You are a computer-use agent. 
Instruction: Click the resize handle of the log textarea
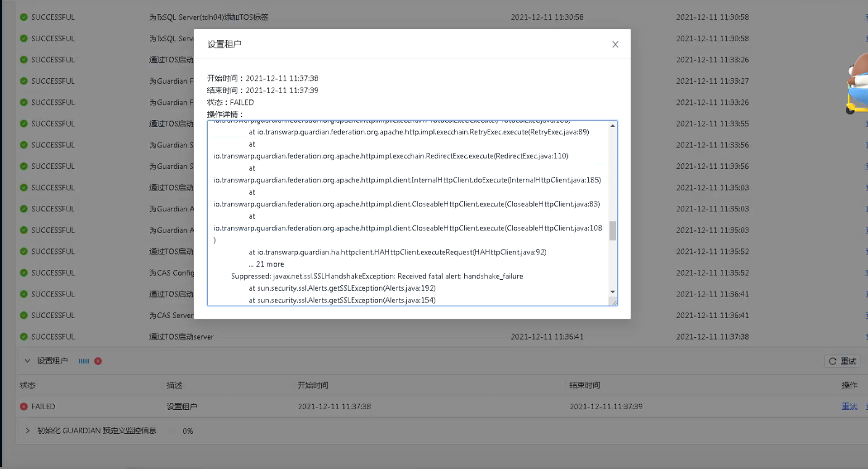[x=613, y=301]
